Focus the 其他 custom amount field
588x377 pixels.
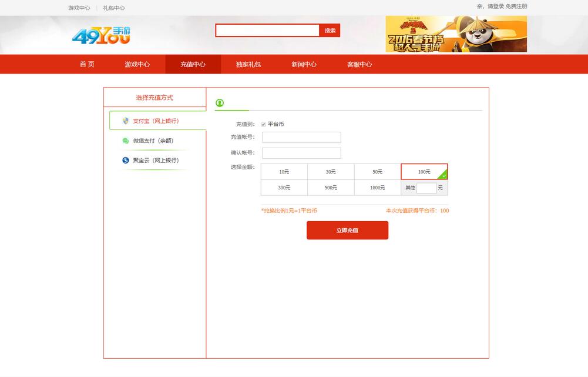(x=426, y=188)
